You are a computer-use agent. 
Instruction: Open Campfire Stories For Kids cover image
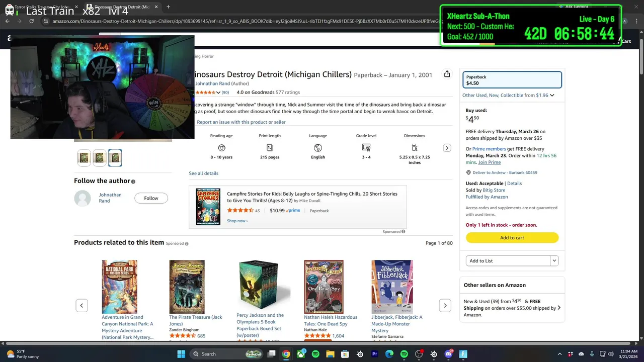point(208,207)
